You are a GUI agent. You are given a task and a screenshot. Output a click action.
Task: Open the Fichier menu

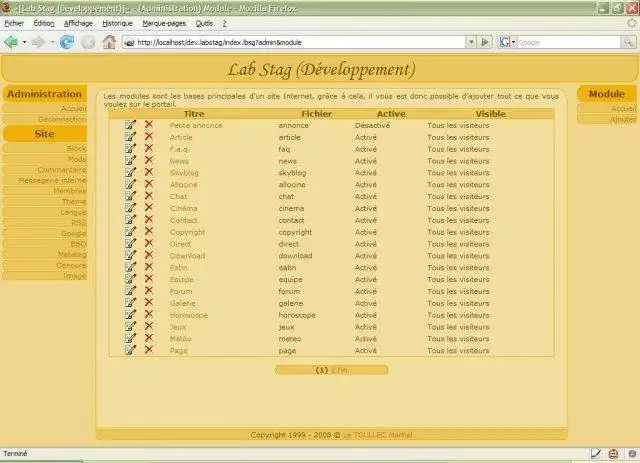(14, 24)
